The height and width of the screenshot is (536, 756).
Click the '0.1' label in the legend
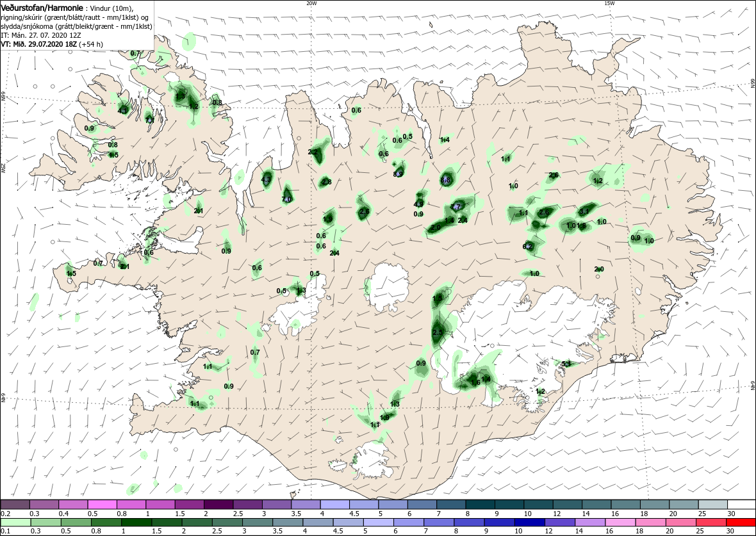click(x=5, y=531)
